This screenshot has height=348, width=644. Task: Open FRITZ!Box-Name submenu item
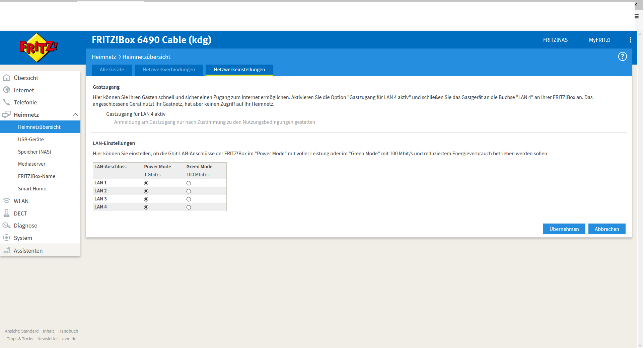tap(37, 176)
